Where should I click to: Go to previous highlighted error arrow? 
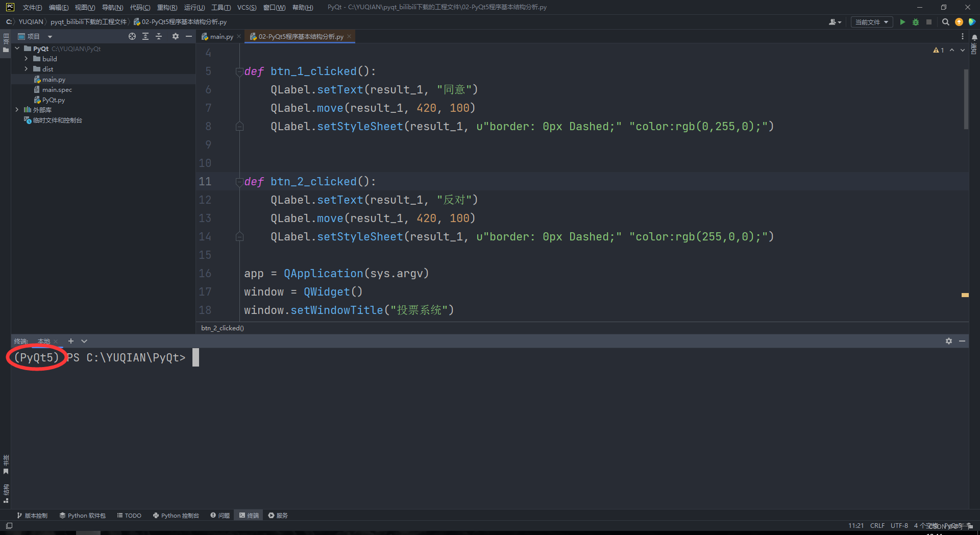(952, 50)
